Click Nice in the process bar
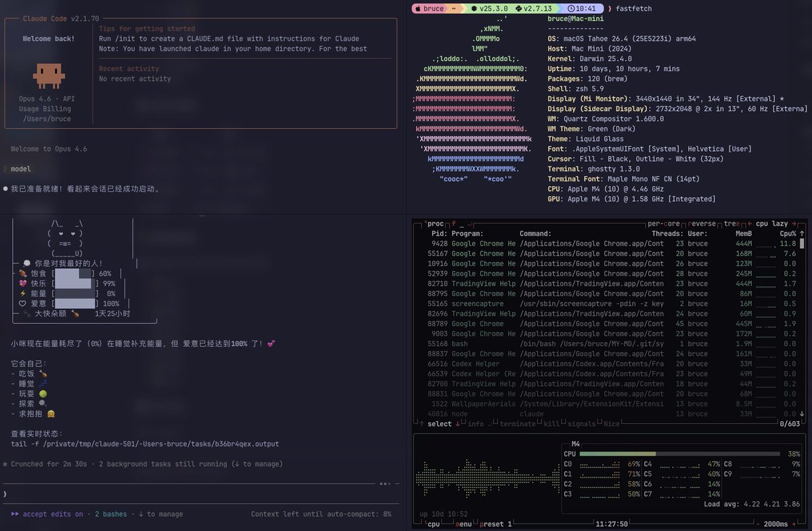812x531 pixels. [x=612, y=424]
